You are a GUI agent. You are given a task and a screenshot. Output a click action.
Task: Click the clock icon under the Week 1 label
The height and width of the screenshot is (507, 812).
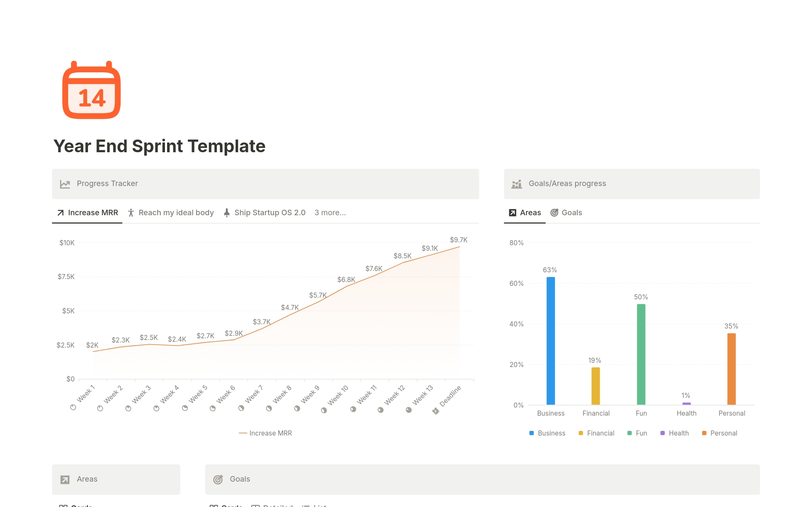[73, 408]
